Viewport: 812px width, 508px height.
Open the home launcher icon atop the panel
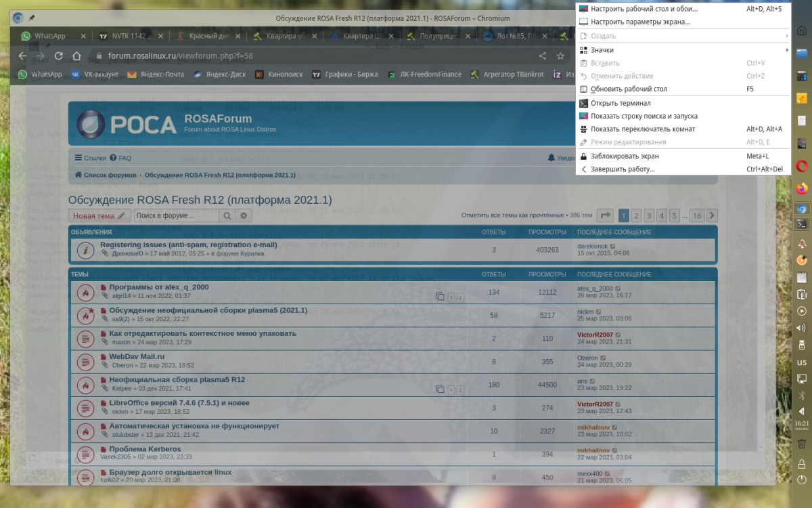click(802, 30)
